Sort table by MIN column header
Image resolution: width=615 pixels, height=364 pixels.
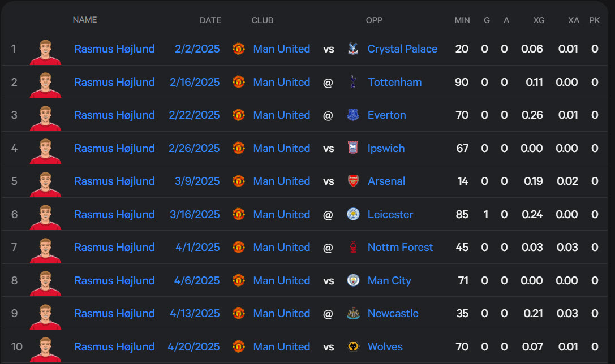pyautogui.click(x=462, y=20)
